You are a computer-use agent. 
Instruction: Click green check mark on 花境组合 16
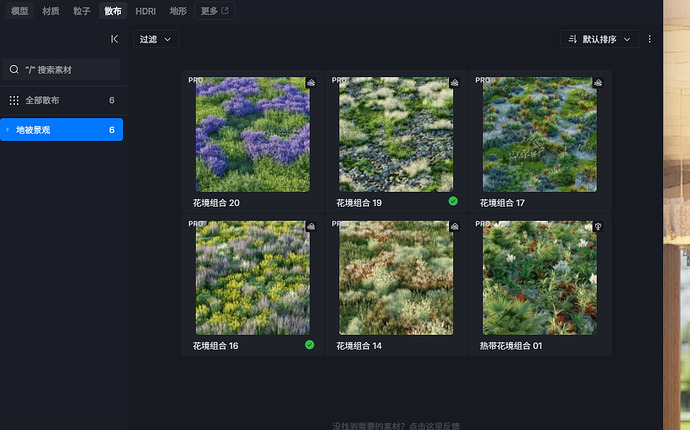coord(310,345)
